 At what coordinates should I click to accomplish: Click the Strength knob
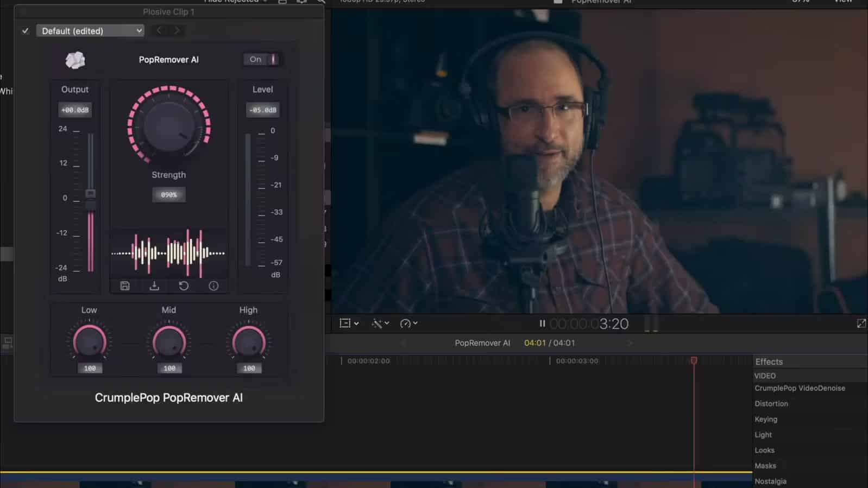pos(169,125)
